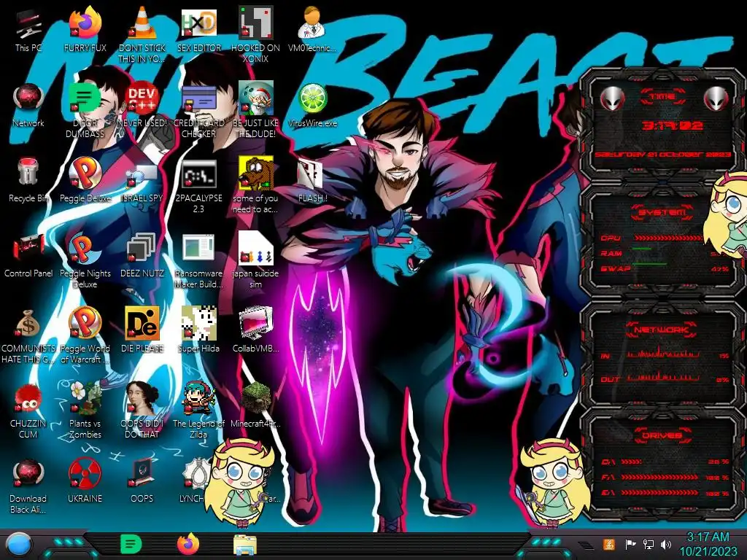The height and width of the screenshot is (560, 747).
Task: Open the network tray icon
Action: click(649, 544)
